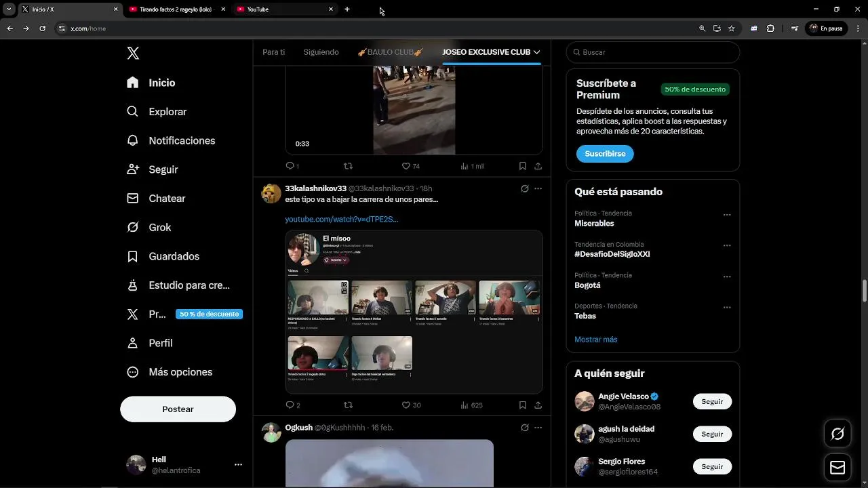
Task: Switch to the BAULO CLUB tab
Action: point(390,52)
